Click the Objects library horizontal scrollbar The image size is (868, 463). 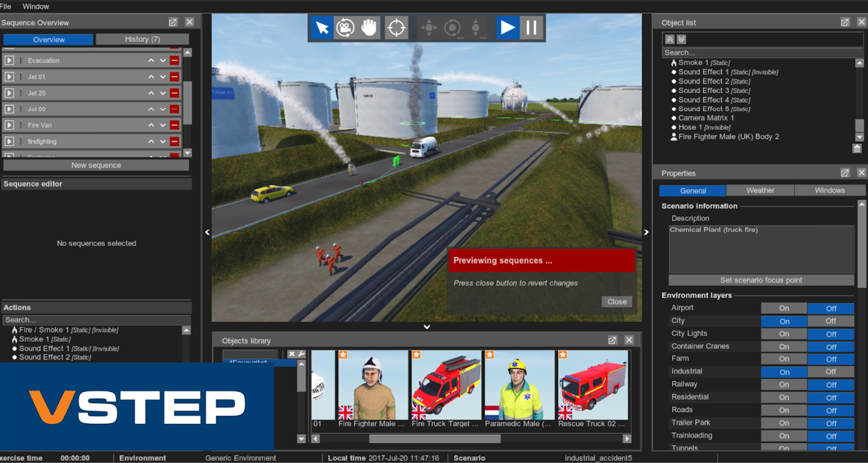[x=435, y=439]
